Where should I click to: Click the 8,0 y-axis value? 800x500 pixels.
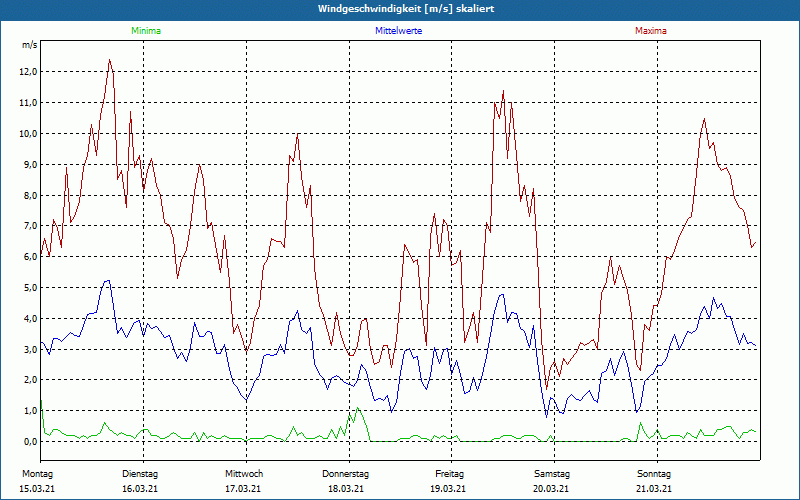click(30, 195)
